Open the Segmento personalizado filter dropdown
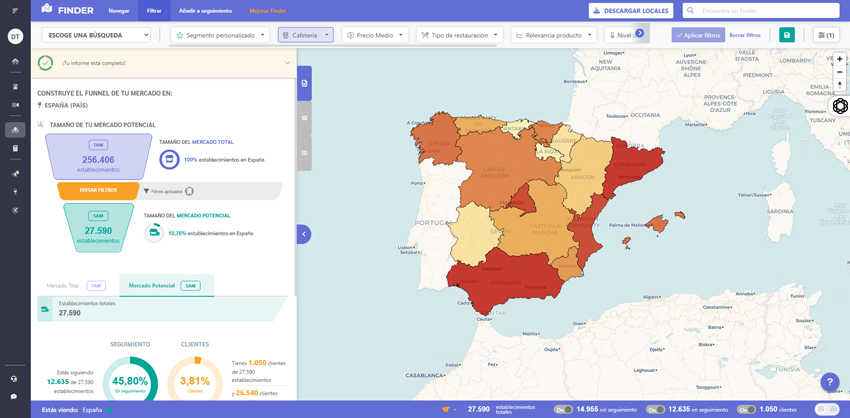The image size is (850, 418). [x=220, y=35]
